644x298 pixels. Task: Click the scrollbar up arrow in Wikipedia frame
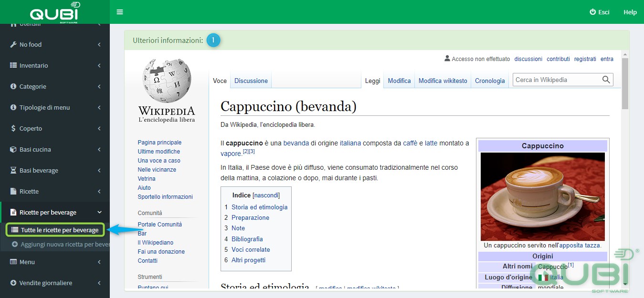tap(625, 54)
